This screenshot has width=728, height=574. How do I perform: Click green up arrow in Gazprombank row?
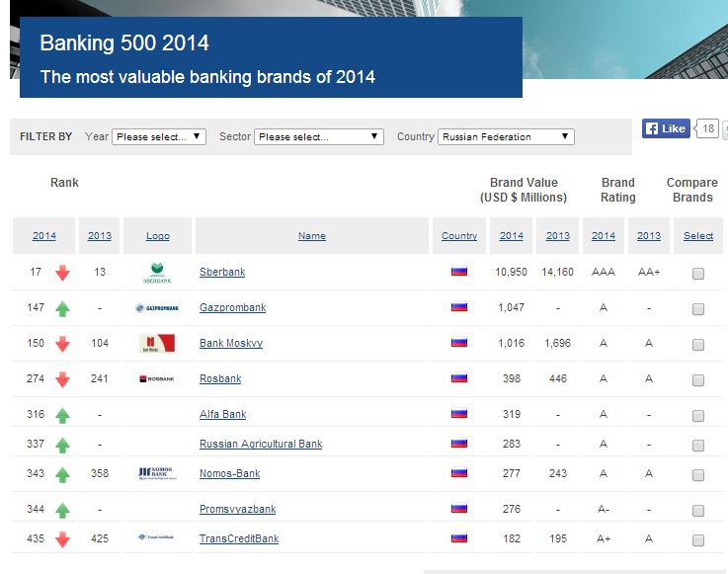pyautogui.click(x=62, y=309)
